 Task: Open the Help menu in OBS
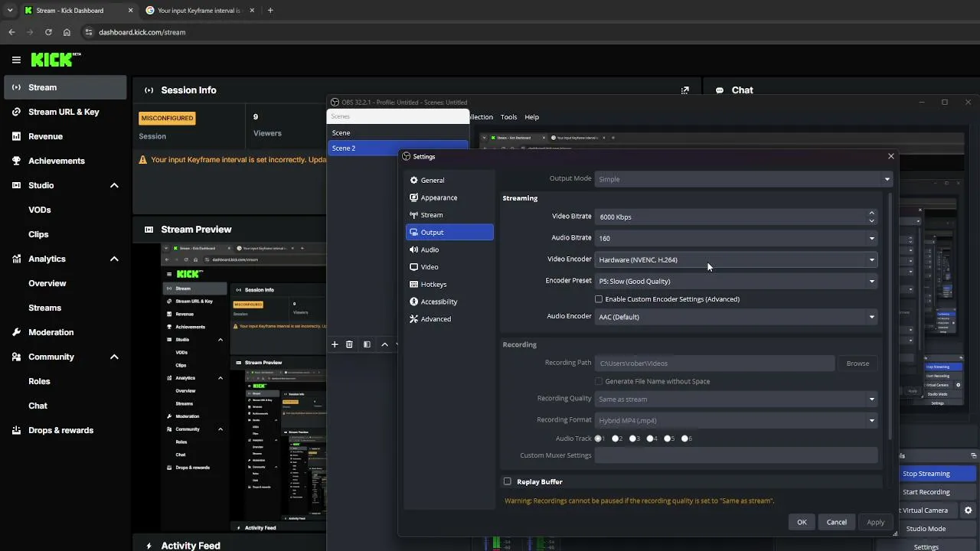(x=531, y=117)
